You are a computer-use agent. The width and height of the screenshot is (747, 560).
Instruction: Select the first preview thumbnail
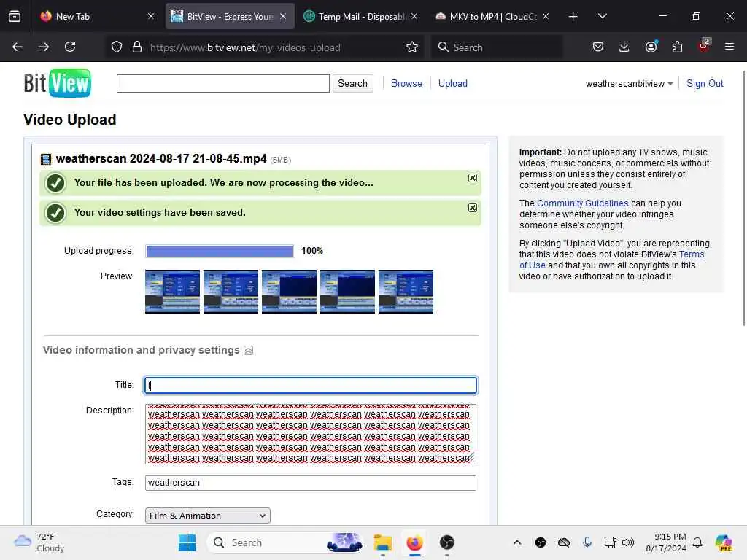(172, 292)
